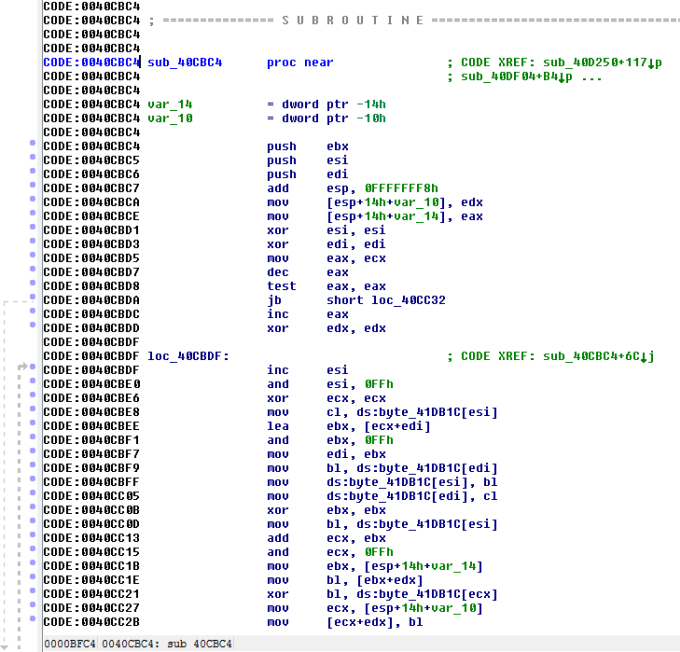Click 'mov edi, ebx' instruction
680x652 pixels.
[326, 454]
